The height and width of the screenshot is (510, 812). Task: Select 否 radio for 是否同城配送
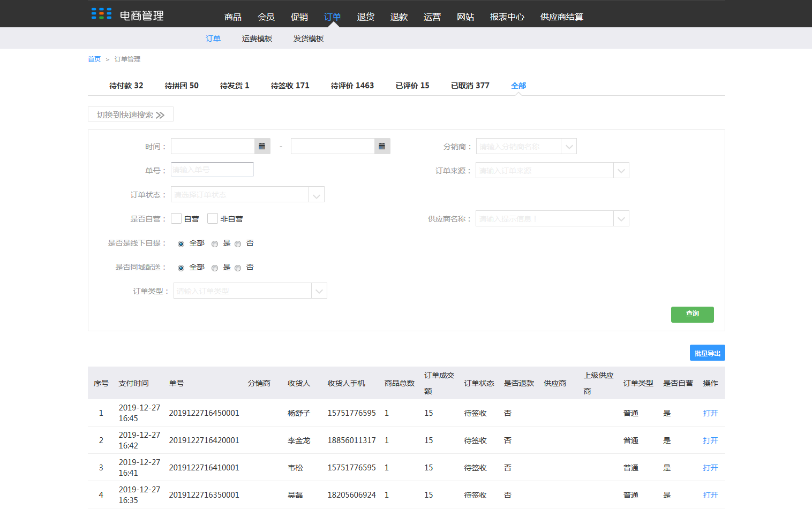[x=238, y=268]
